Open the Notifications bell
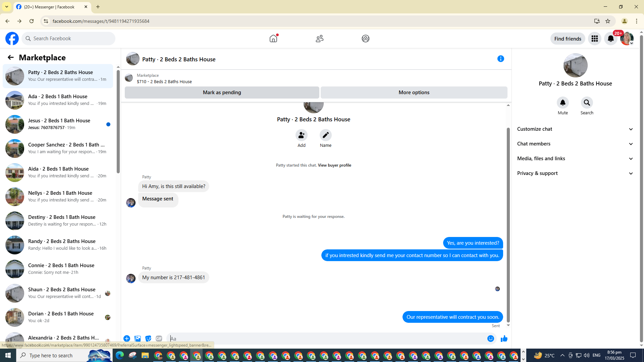 point(611,39)
